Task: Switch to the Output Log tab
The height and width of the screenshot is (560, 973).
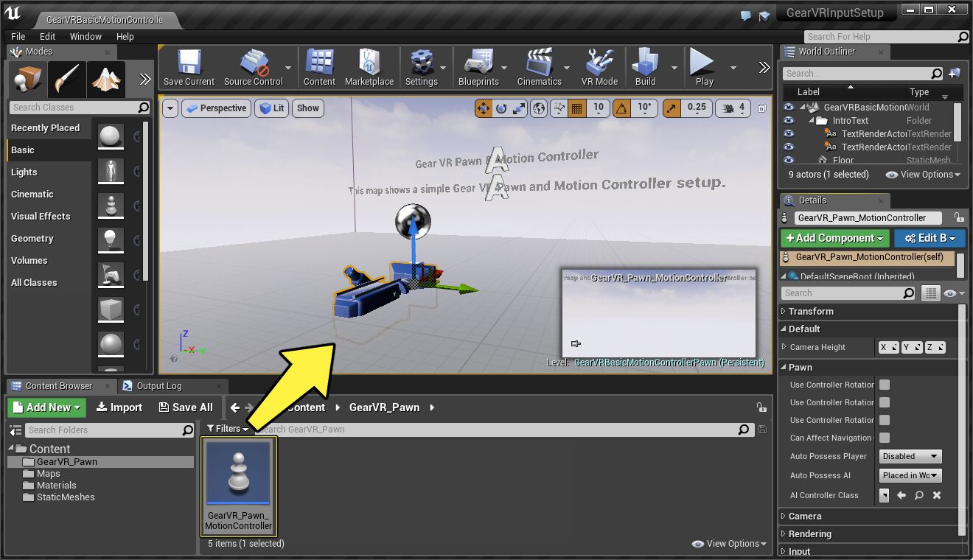Action: pos(158,386)
